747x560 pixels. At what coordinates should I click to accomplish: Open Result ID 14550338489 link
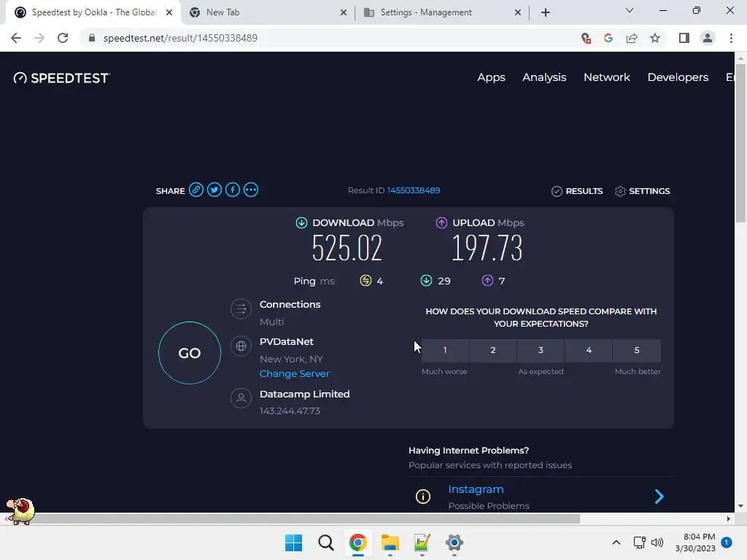(414, 190)
